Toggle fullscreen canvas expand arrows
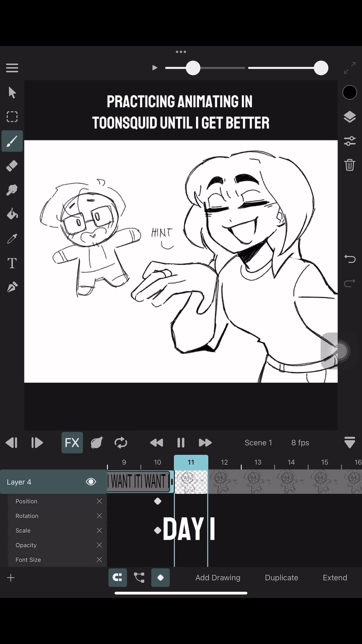 350,68
